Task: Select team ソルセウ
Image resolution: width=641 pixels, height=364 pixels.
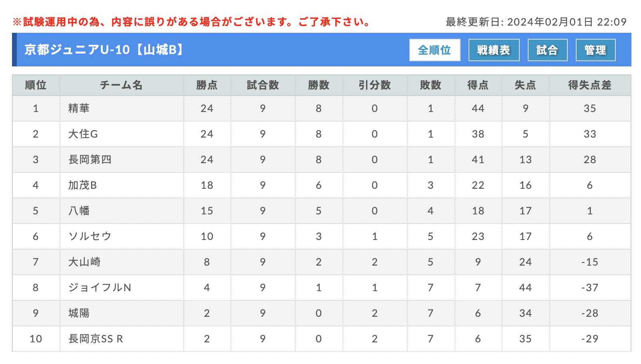Action: tap(90, 236)
